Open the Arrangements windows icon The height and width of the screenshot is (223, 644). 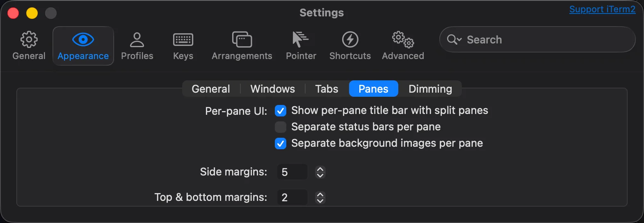click(x=242, y=40)
